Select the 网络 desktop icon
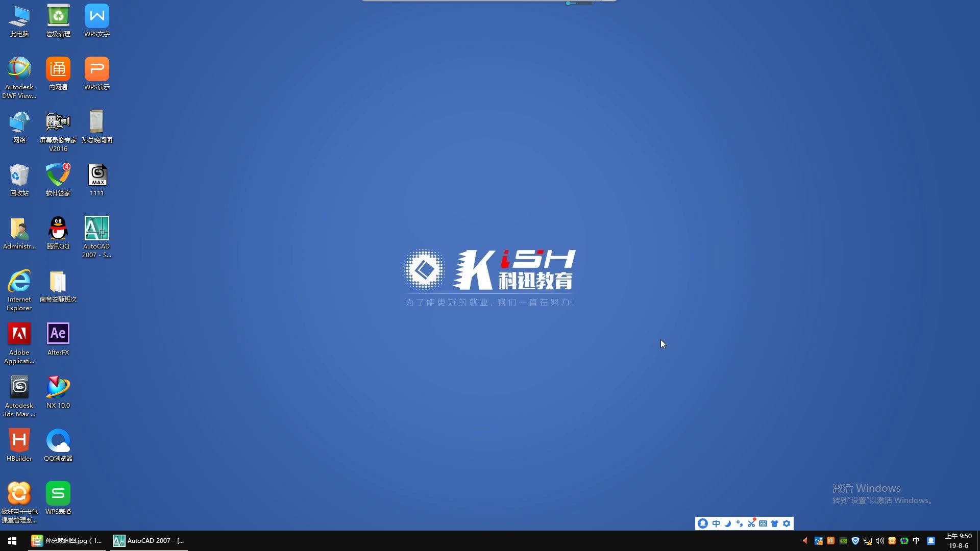The image size is (980, 551). pyautogui.click(x=19, y=127)
